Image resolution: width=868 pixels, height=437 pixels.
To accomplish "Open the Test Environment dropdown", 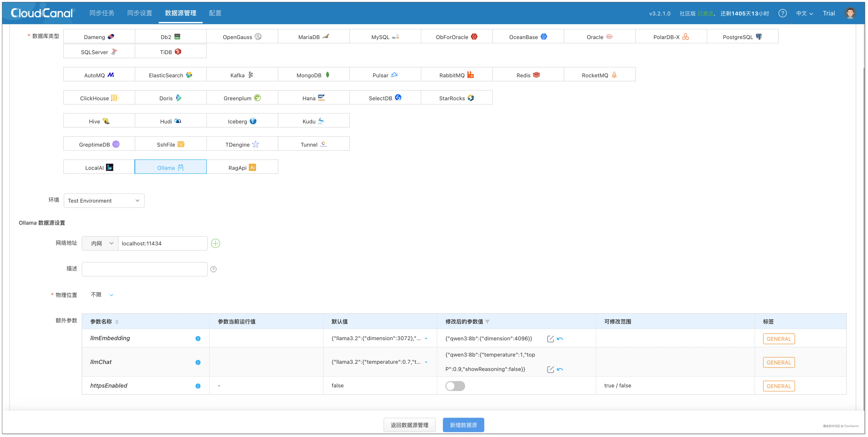I will (104, 201).
